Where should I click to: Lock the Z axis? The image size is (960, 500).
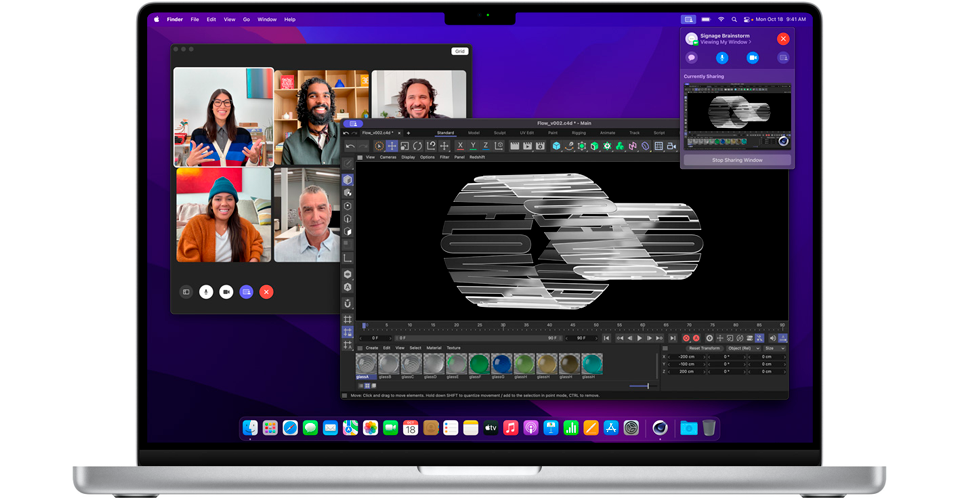pos(486,146)
